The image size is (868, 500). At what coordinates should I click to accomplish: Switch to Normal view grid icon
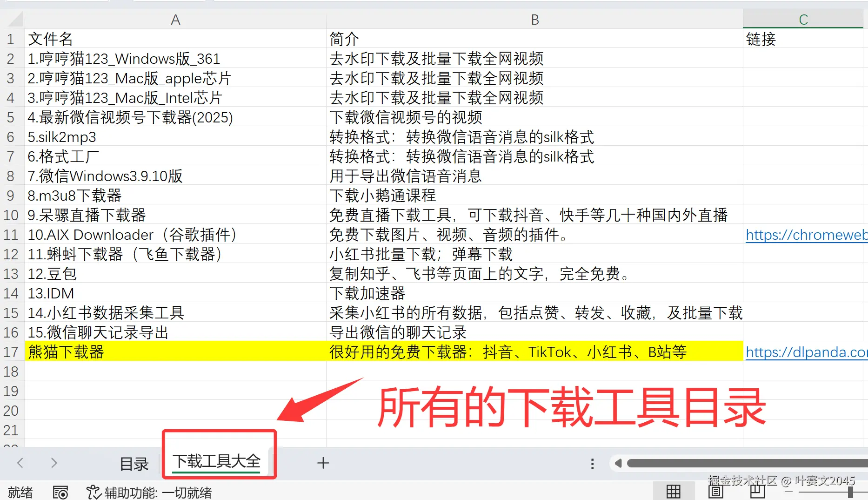[x=673, y=491]
